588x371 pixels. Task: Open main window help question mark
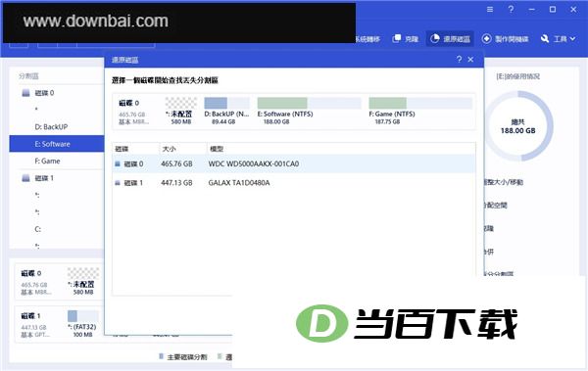[x=511, y=10]
